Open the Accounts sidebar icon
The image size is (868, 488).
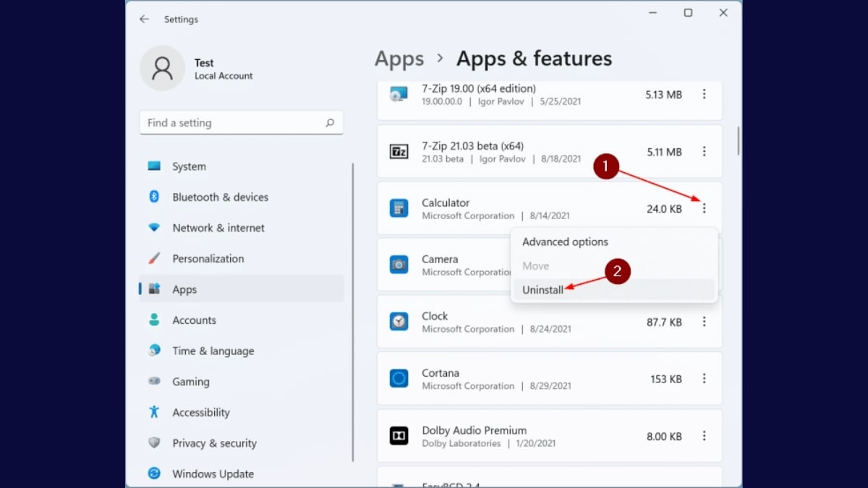pyautogui.click(x=154, y=320)
